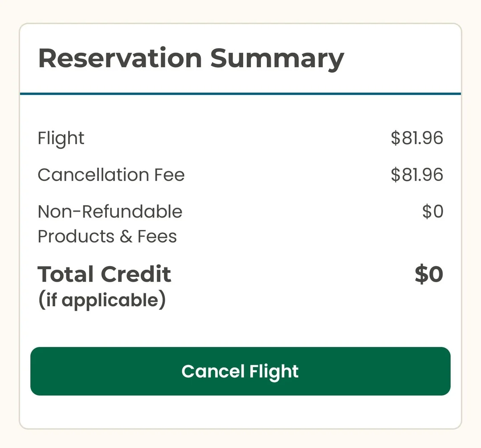Select the bold Total Credit $0 value
481x448 pixels.
429,274
